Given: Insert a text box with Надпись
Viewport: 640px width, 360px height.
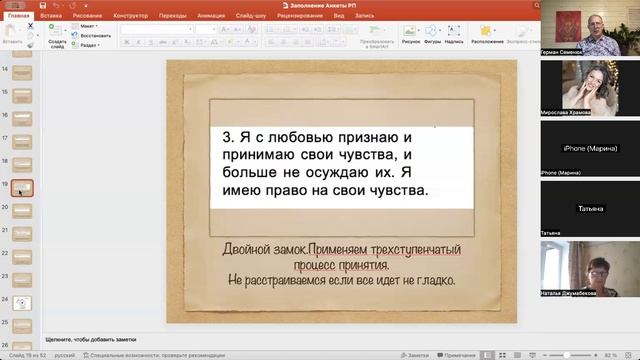Looking at the screenshot, I should click(454, 35).
